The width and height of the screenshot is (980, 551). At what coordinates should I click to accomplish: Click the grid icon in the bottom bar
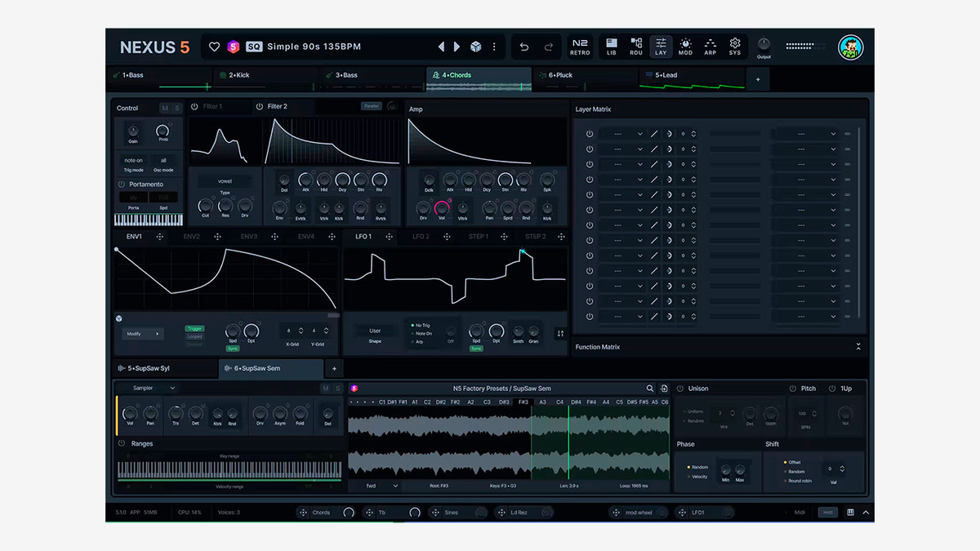tap(850, 513)
